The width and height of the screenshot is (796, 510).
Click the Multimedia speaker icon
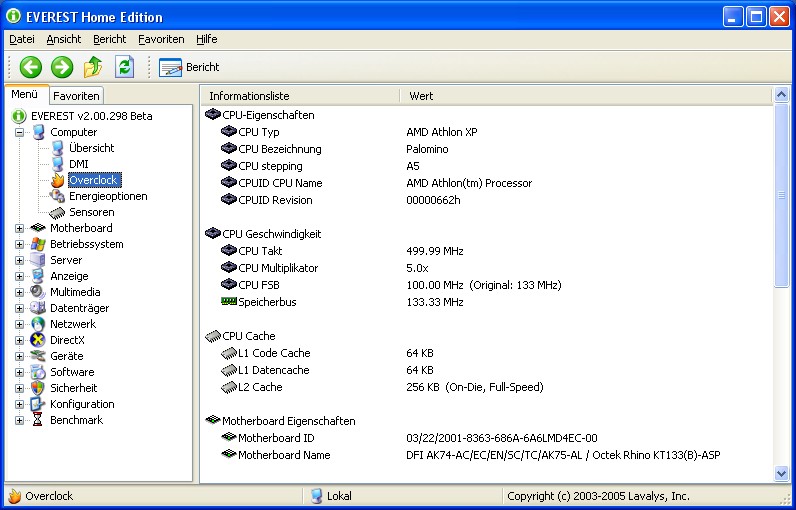pyautogui.click(x=38, y=292)
